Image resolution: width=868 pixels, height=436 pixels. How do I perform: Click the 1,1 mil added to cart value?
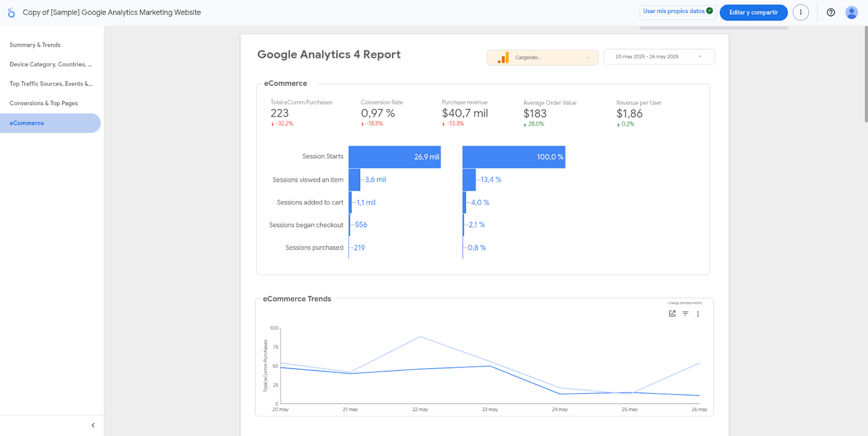(366, 203)
